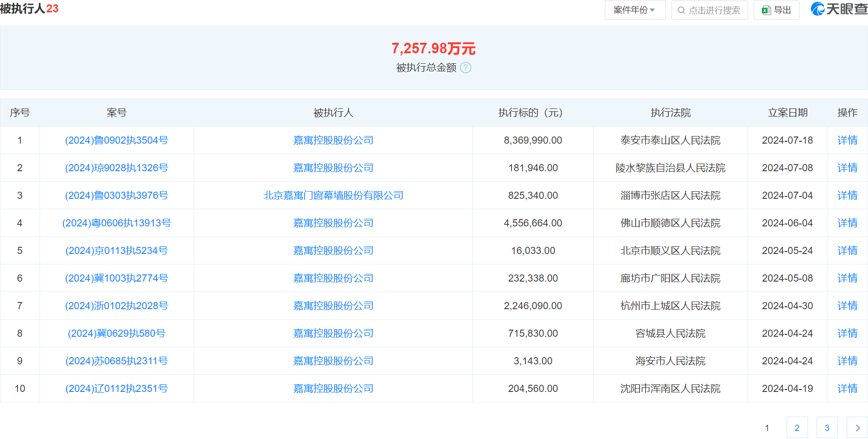Click the 点击进行搜索 search field
Viewport: 868px width, 439px height.
[x=710, y=10]
